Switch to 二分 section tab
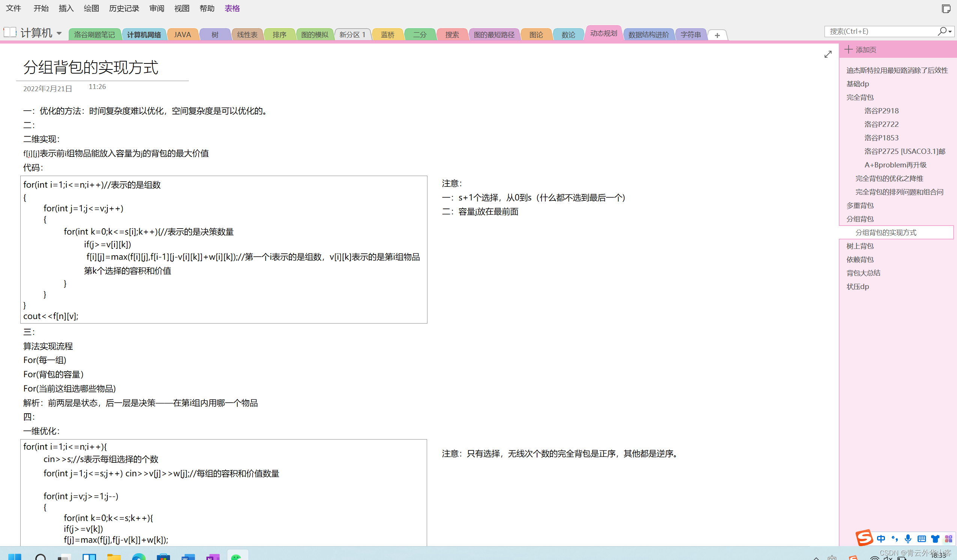Screen dimensions: 957x560 pos(420,35)
